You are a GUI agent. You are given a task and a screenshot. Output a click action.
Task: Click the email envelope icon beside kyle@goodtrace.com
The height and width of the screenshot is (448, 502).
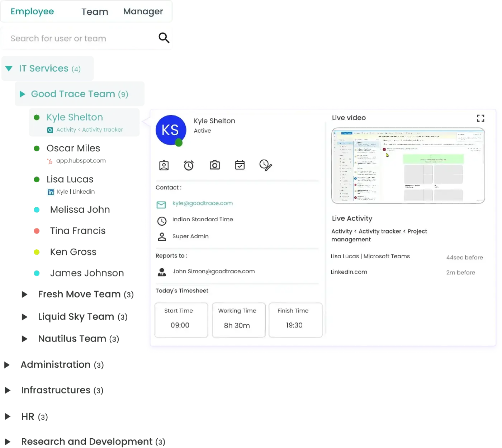[x=161, y=204]
